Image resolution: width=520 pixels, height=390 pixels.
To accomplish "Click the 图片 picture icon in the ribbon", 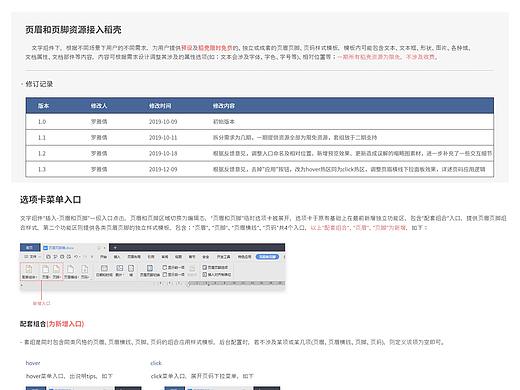I will tap(119, 268).
